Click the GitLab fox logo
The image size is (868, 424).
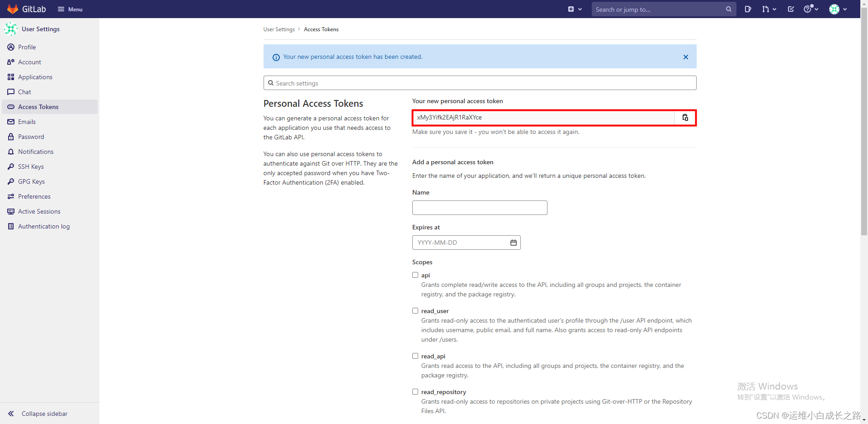(x=13, y=9)
